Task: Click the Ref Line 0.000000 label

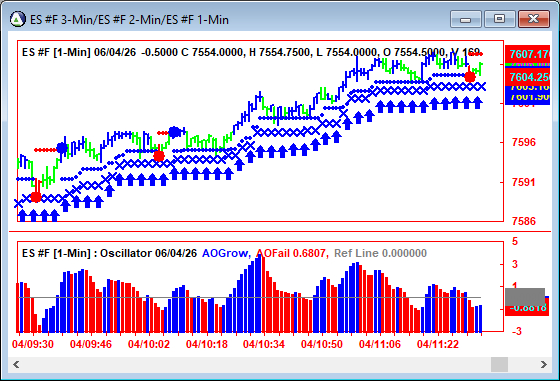Action: point(380,253)
